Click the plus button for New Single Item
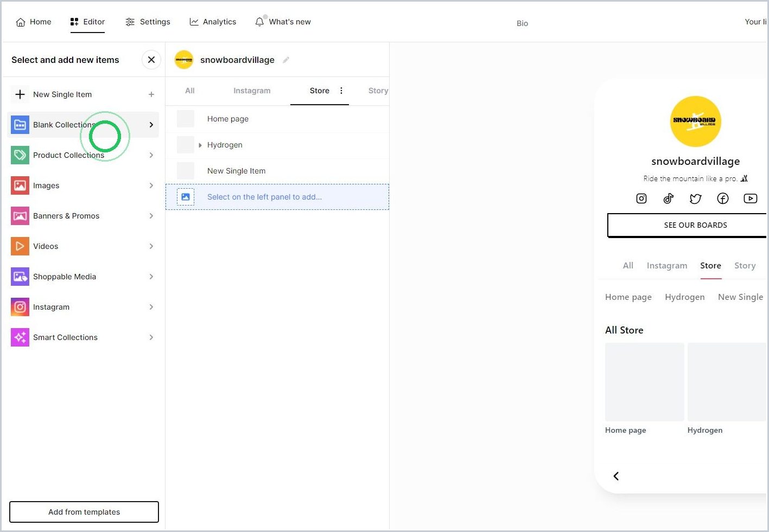Screen dimensions: 769x532 click(151, 94)
